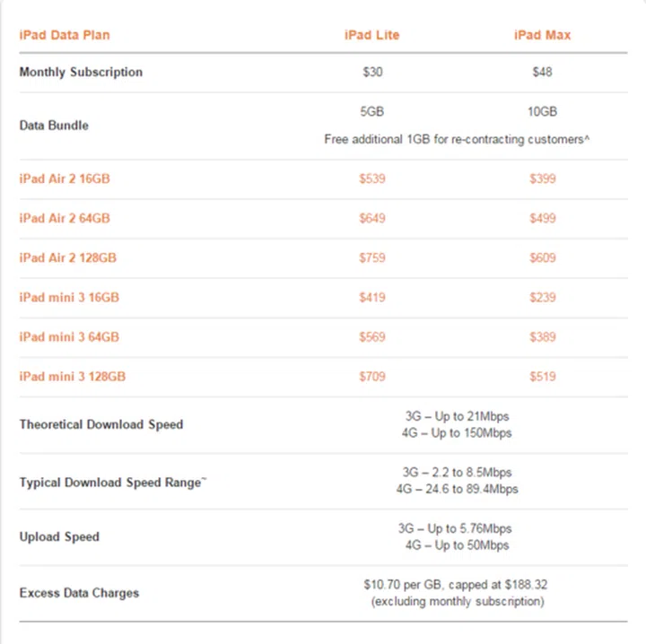Select the iPad Lite column heading
The image size is (646, 644).
(371, 35)
